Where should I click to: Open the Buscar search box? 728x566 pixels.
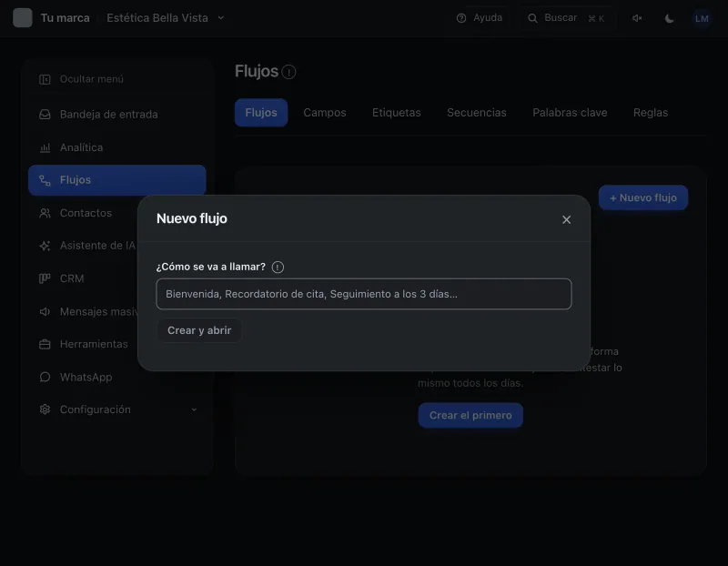point(566,18)
